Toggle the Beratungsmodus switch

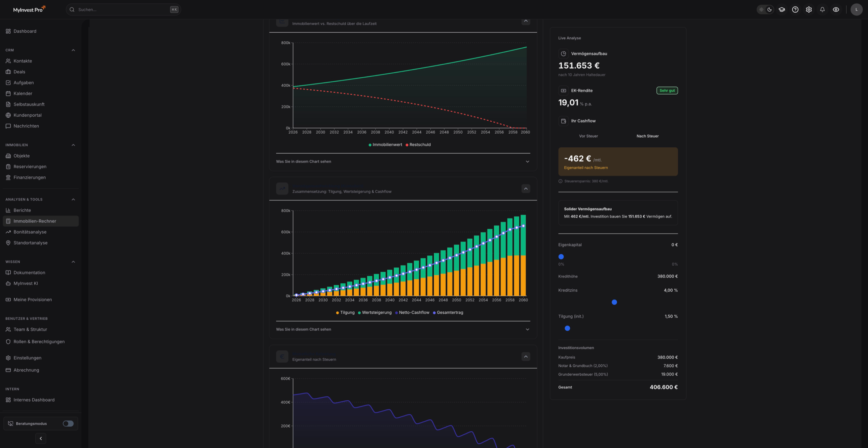pos(68,423)
